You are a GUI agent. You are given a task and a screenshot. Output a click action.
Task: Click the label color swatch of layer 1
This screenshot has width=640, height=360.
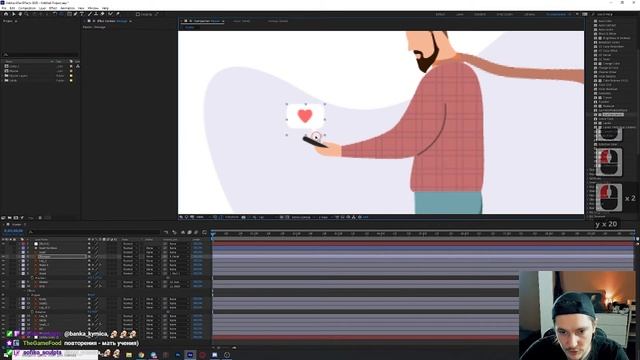click(x=23, y=244)
